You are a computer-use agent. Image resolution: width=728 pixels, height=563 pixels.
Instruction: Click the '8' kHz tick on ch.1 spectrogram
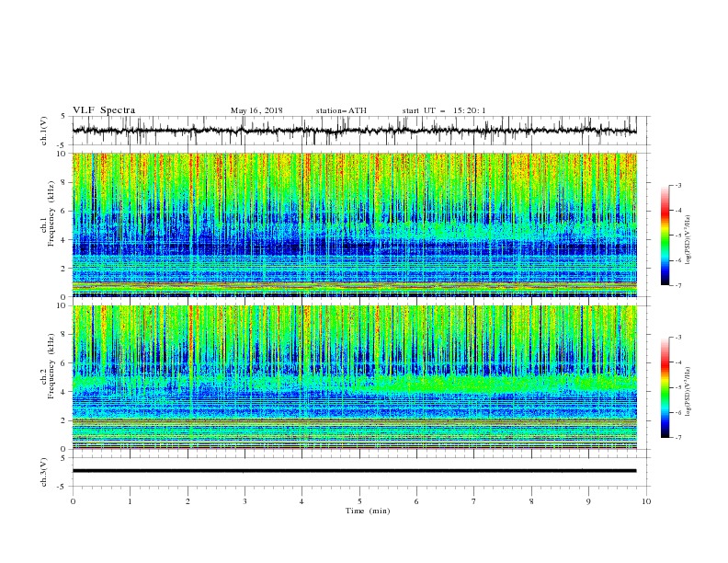pos(64,182)
